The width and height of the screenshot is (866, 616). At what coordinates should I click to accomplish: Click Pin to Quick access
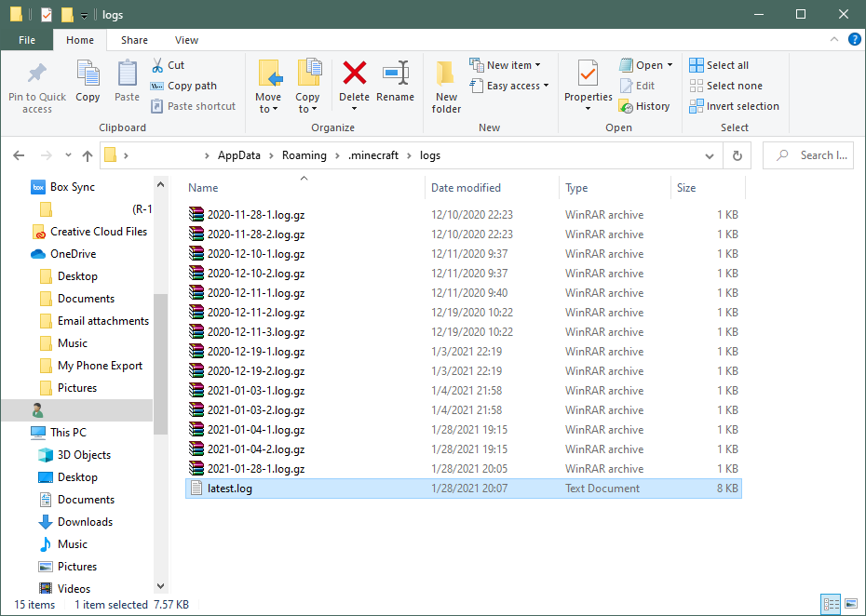pos(36,84)
